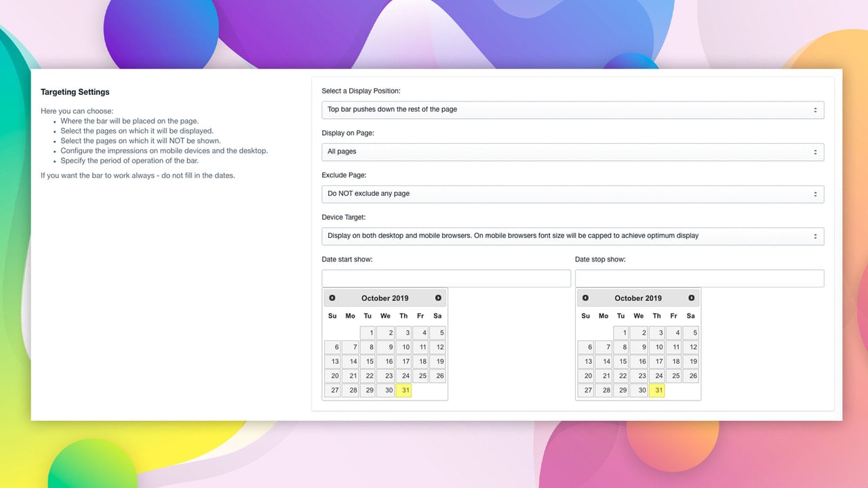The width and height of the screenshot is (868, 488).
Task: Pick October 7 in stop date calendar
Action: (x=604, y=347)
